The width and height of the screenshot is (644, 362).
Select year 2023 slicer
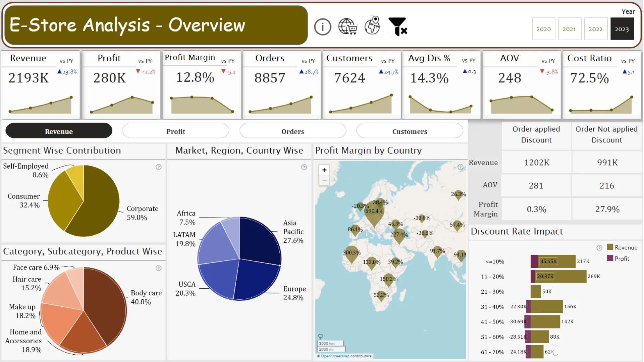(x=622, y=29)
